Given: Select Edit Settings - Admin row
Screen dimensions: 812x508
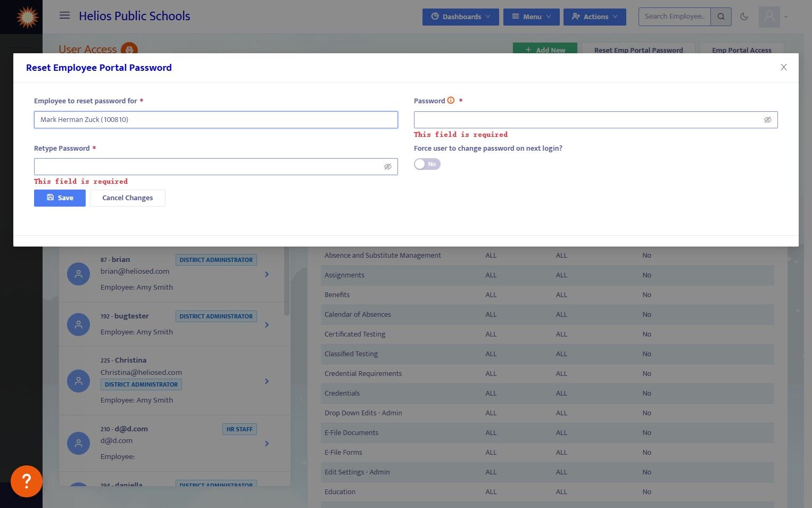Looking at the screenshot, I should 547,472.
